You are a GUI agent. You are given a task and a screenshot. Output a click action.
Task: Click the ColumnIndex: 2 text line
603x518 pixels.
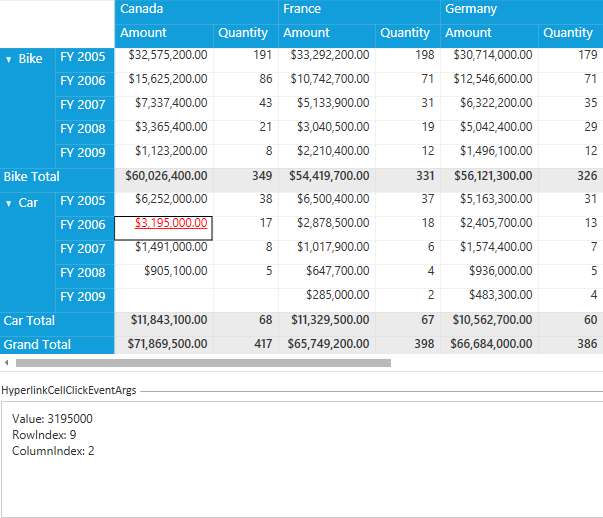(53, 451)
